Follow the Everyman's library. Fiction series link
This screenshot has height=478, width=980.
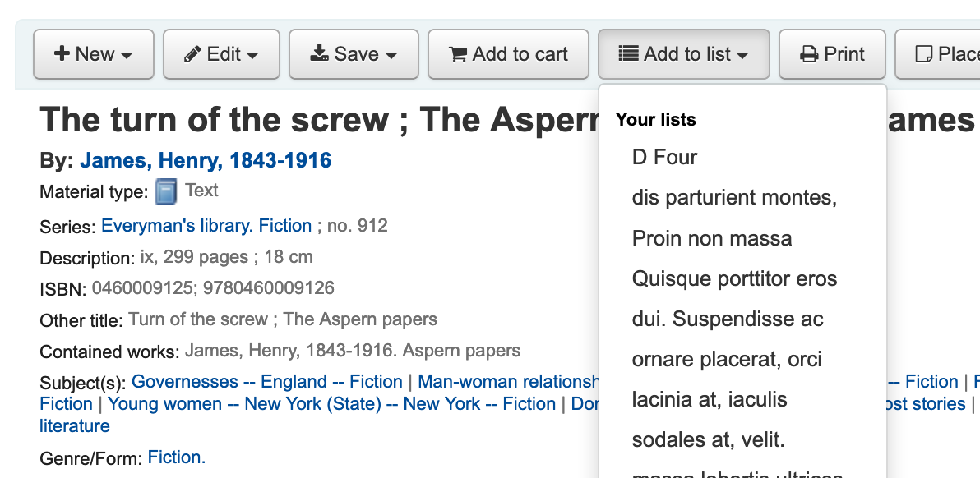[206, 226]
